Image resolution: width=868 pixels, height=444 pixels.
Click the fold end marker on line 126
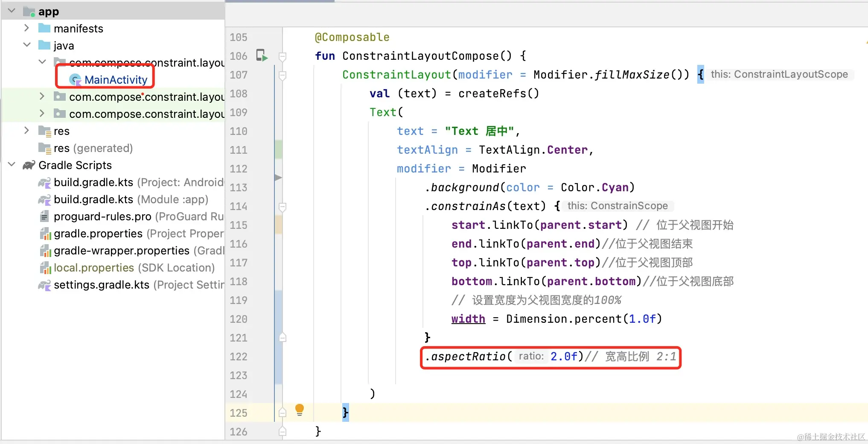point(282,432)
